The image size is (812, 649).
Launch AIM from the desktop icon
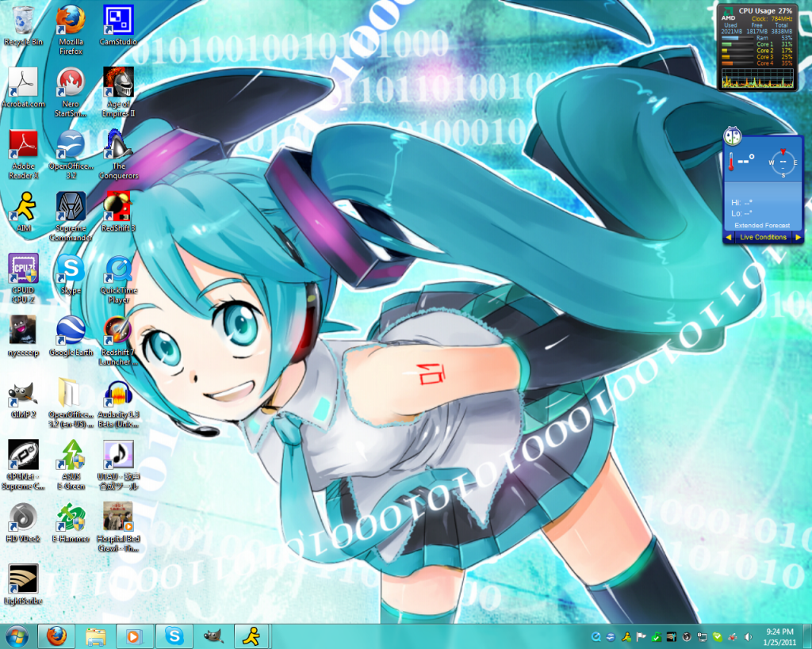click(x=23, y=212)
